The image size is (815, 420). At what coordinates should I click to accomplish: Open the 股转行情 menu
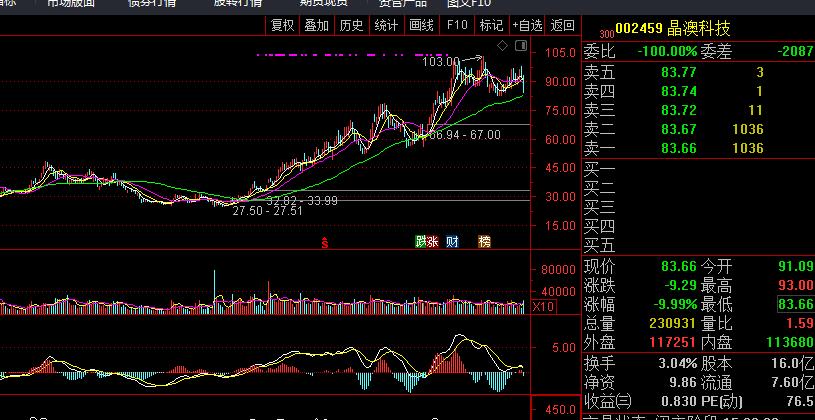pyautogui.click(x=238, y=3)
